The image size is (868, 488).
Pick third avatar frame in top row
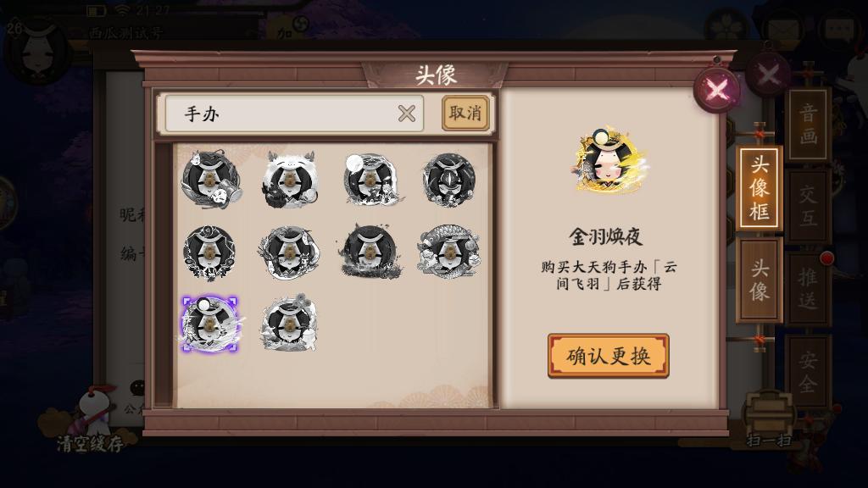tap(370, 180)
